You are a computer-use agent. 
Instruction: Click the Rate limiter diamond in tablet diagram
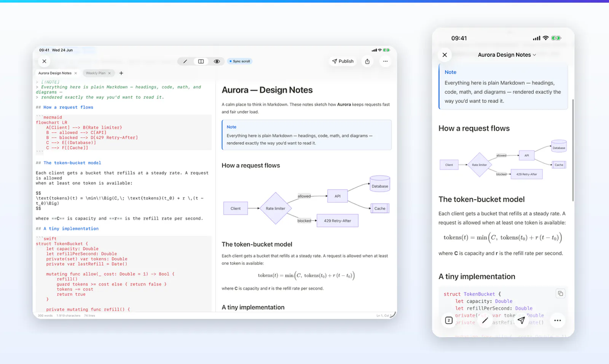pyautogui.click(x=275, y=208)
